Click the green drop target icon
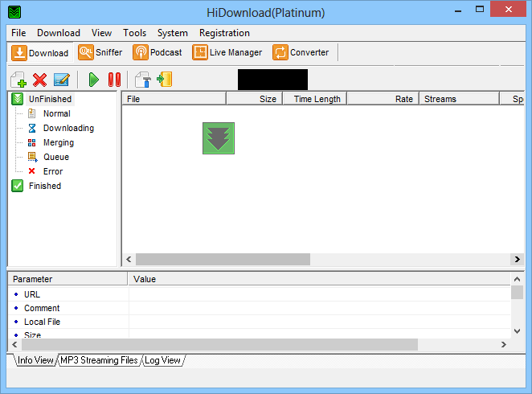The width and height of the screenshot is (532, 394). [x=219, y=138]
